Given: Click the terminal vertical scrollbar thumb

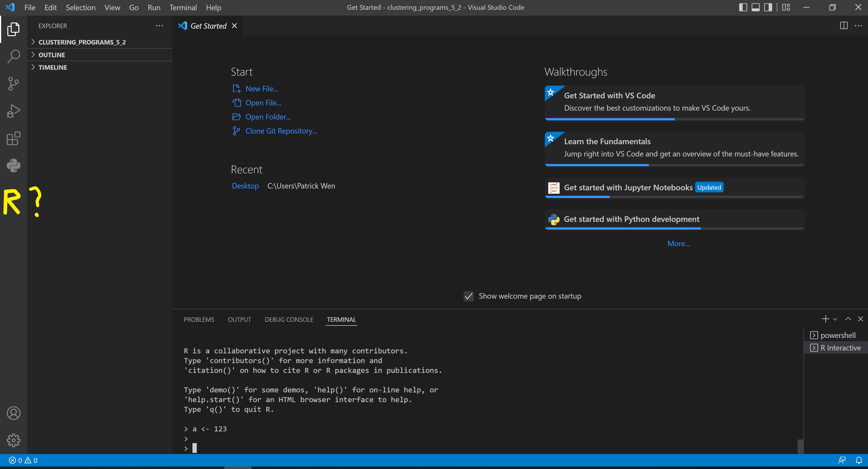Looking at the screenshot, I should [800, 447].
